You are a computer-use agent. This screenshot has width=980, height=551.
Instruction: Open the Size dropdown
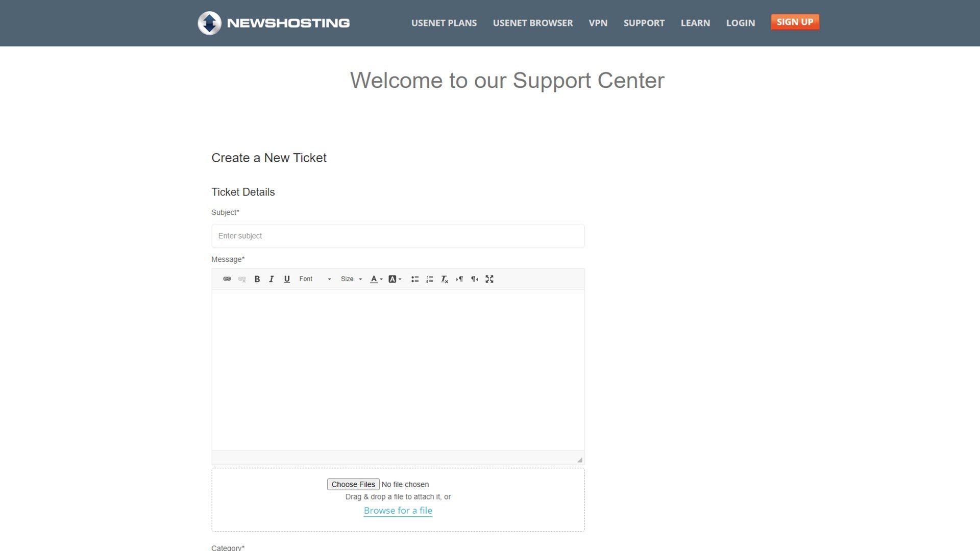(351, 279)
